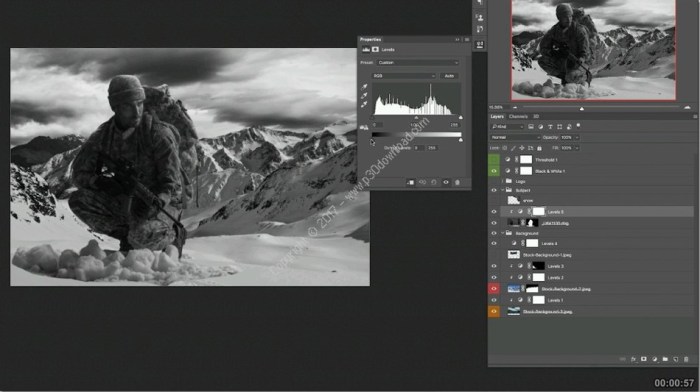
Task: Select the black point eyedropper in Properties
Action: (364, 87)
